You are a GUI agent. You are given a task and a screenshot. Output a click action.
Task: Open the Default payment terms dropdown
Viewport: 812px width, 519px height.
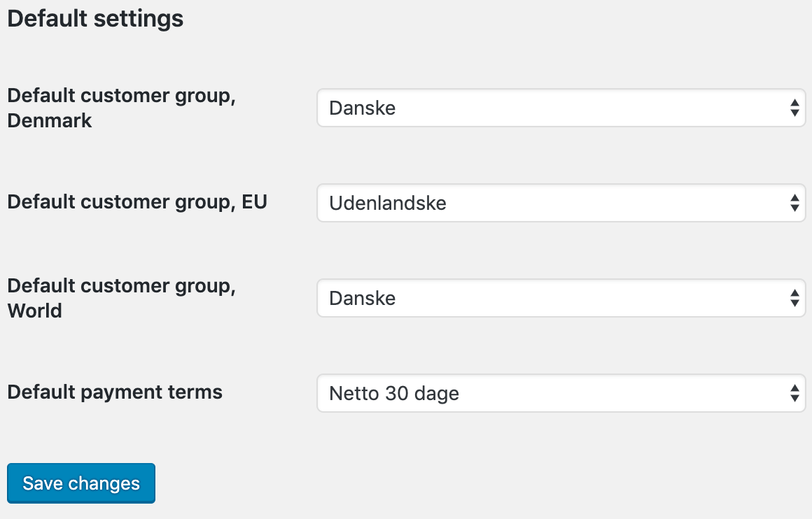(560, 393)
